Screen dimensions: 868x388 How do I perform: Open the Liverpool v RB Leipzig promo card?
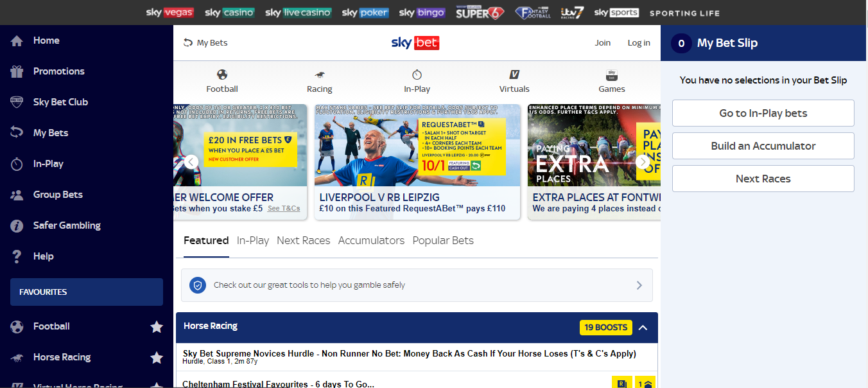point(417,162)
